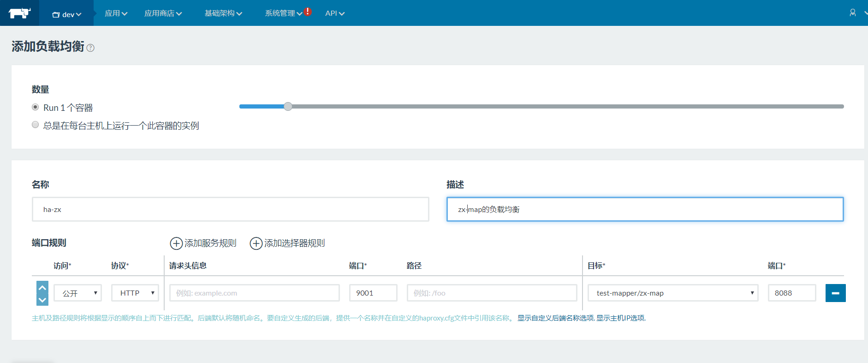Click the Rancher cow logo

tap(19, 13)
